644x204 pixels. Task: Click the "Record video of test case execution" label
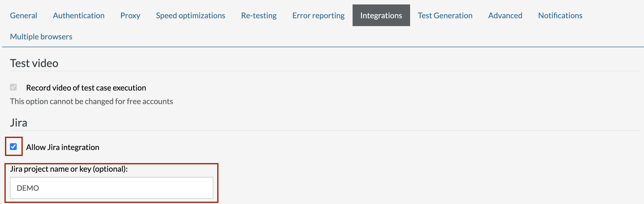tap(86, 88)
